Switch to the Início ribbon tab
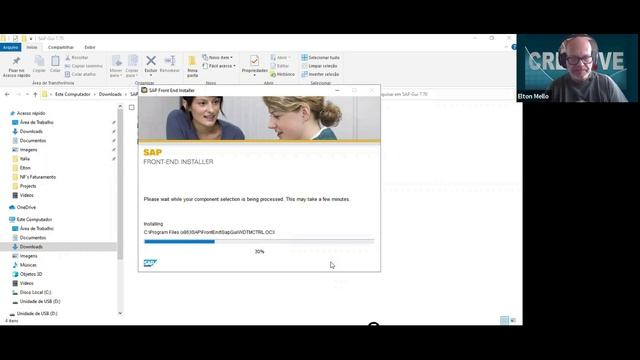Image resolution: width=640 pixels, height=360 pixels. point(32,47)
